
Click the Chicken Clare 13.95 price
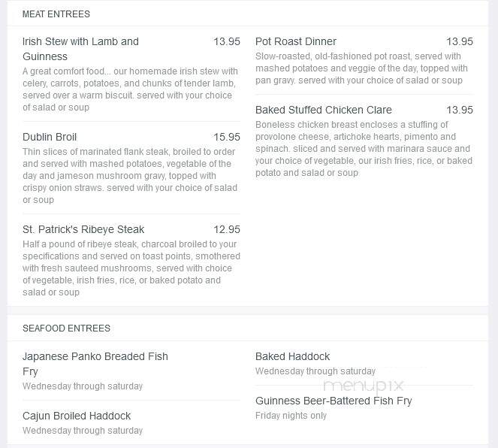[x=460, y=110]
